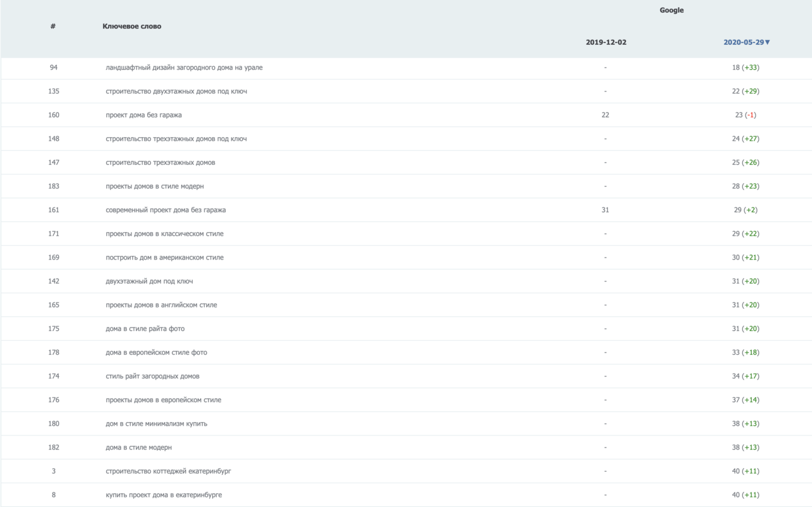Click row number 165
Screen dimensions: 812x507
click(x=53, y=304)
